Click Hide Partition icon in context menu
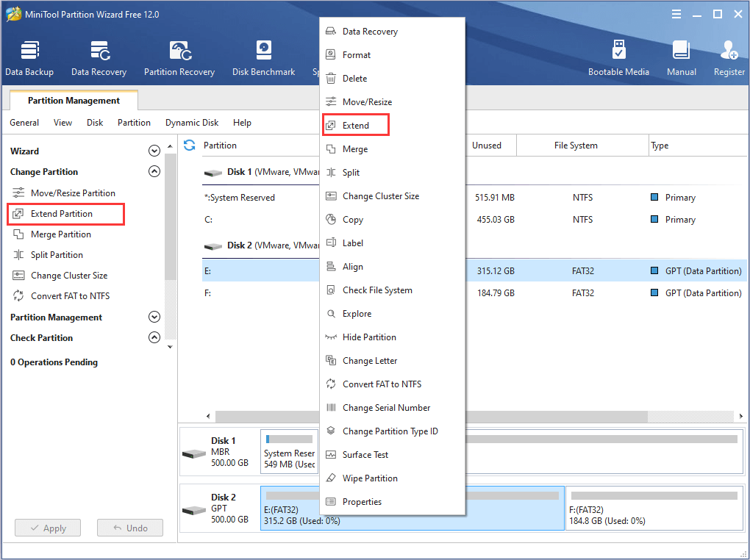This screenshot has width=750, height=560. [331, 337]
